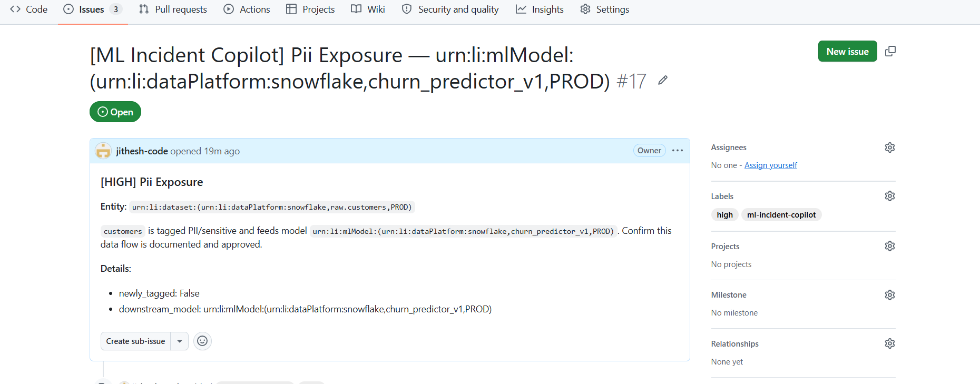Select the ml-incident-copilot label

[x=781, y=215]
